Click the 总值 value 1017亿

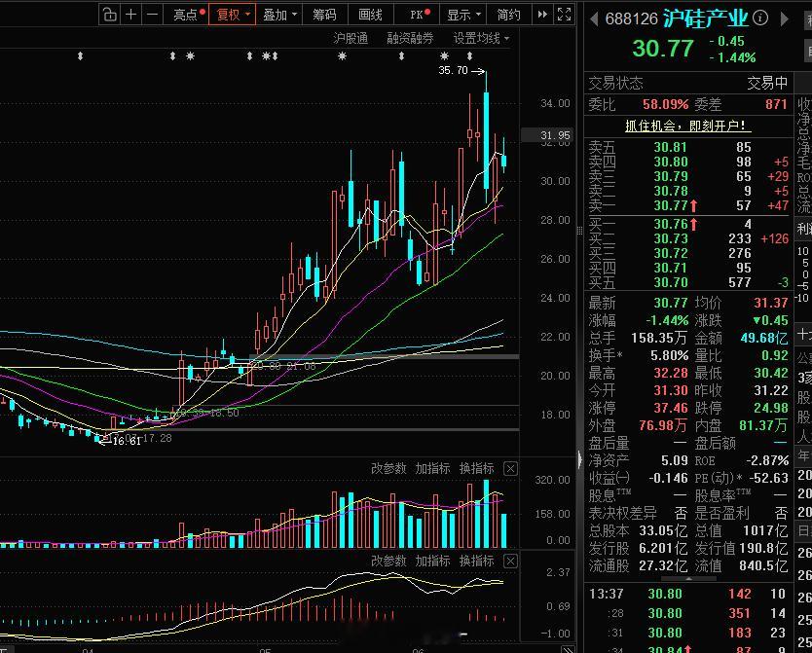765,531
